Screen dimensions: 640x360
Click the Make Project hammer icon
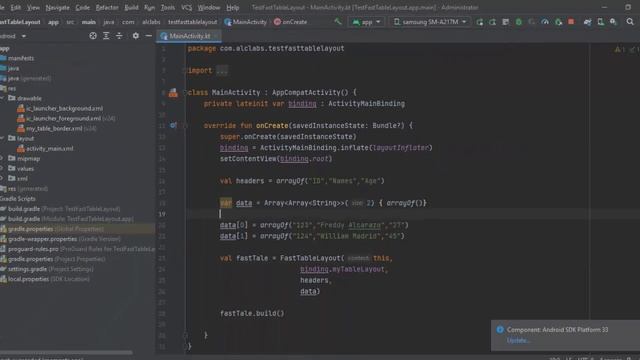coord(338,22)
